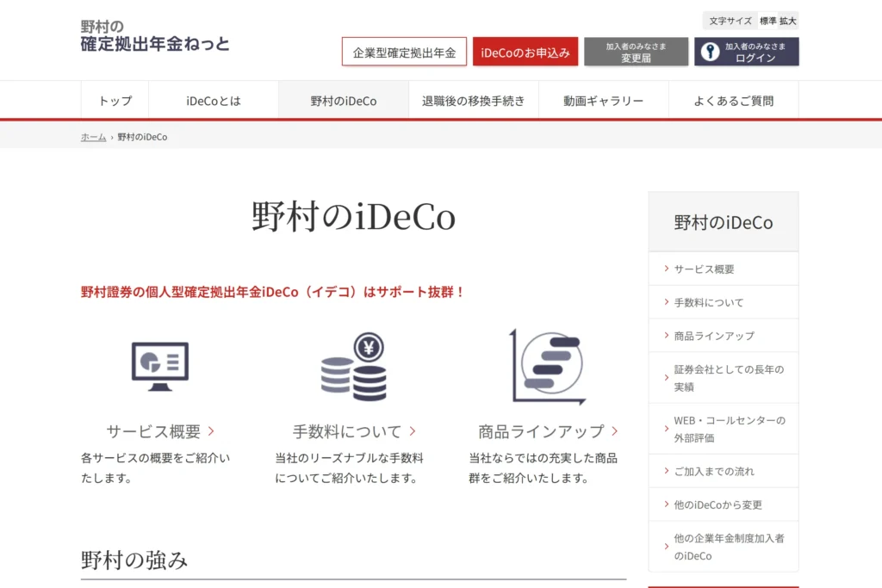Go to ホーム via breadcrumb link
The image size is (882, 588).
coord(93,137)
